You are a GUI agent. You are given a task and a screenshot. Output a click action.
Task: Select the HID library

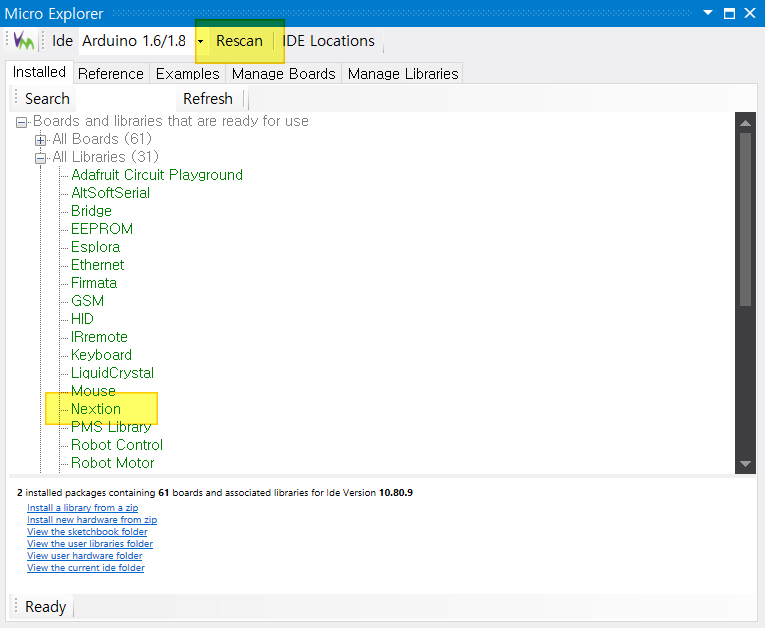coord(82,319)
